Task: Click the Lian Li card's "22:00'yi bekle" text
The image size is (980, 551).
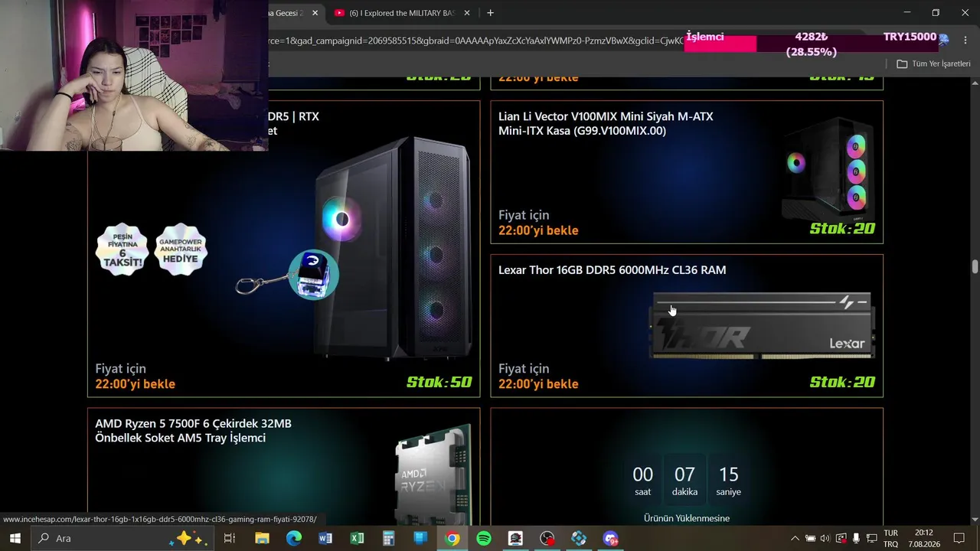Action: (538, 230)
